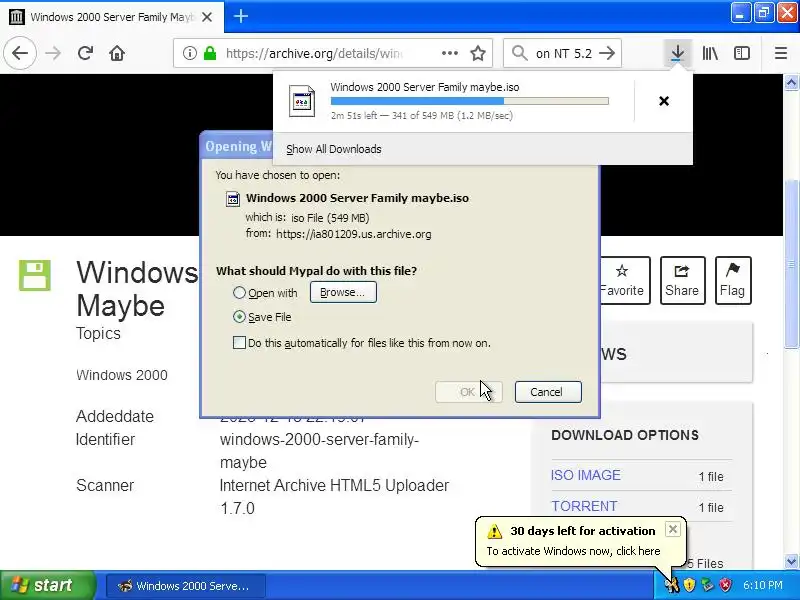800x600 pixels.
Task: Click the Browse... button
Action: tap(343, 292)
